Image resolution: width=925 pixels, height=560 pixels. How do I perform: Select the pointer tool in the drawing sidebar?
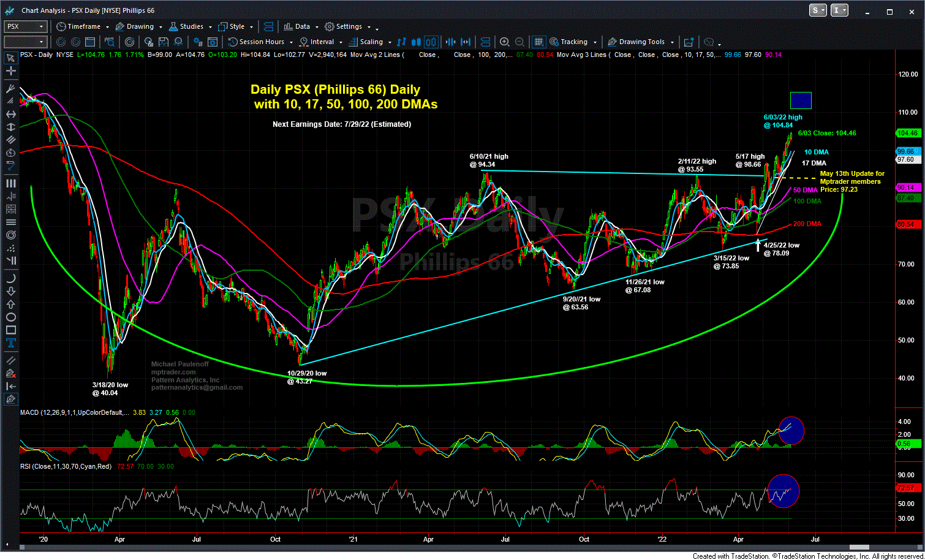[x=10, y=59]
